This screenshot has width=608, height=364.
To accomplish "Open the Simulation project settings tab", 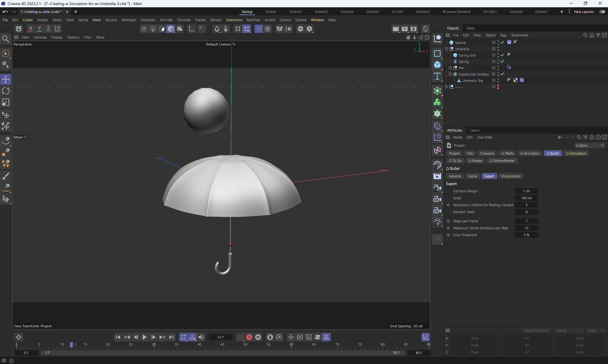I will click(576, 153).
